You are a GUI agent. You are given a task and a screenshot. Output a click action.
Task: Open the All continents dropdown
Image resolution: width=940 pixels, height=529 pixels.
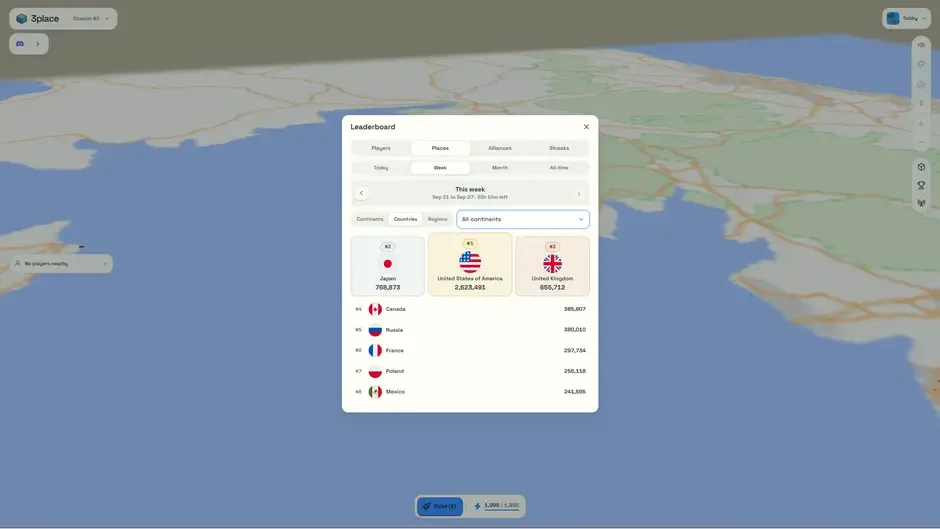tap(523, 220)
